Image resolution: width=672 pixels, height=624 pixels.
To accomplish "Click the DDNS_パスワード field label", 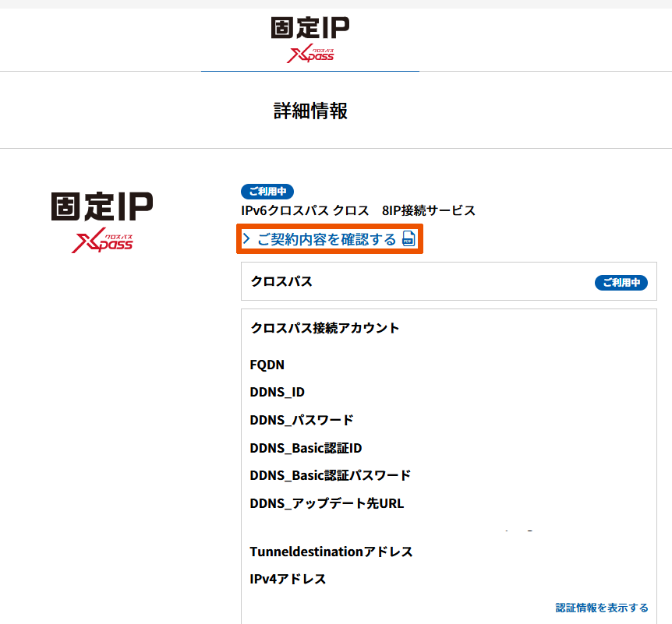I will pyautogui.click(x=301, y=420).
